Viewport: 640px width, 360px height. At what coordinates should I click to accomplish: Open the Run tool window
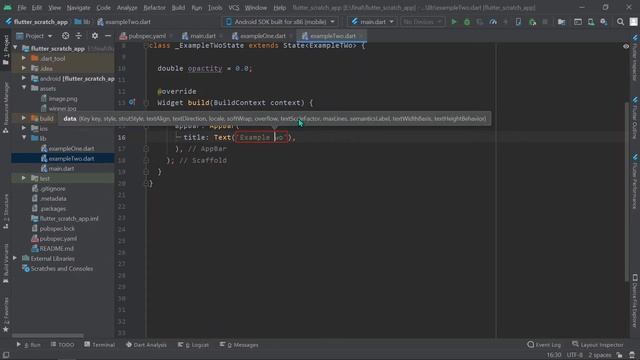click(28, 345)
